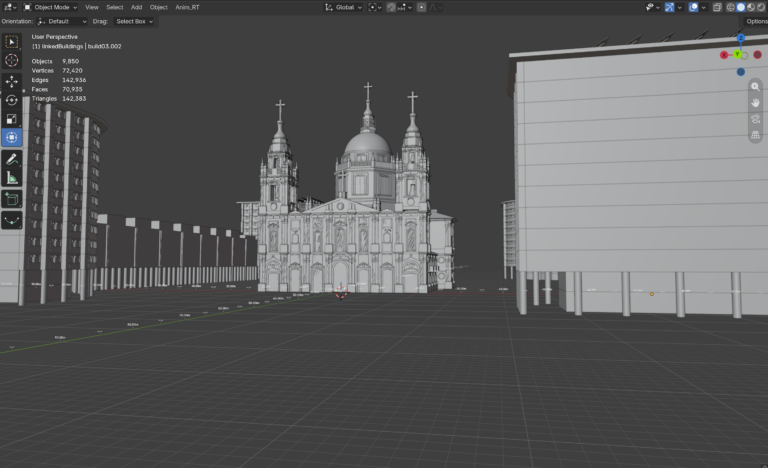Switch to Material Preview shading
The image size is (768, 468).
pyautogui.click(x=751, y=7)
